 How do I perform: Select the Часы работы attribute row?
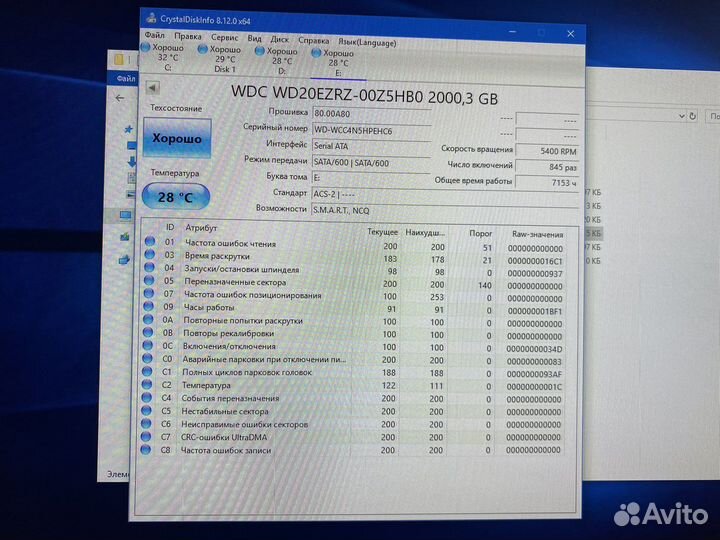[353, 309]
